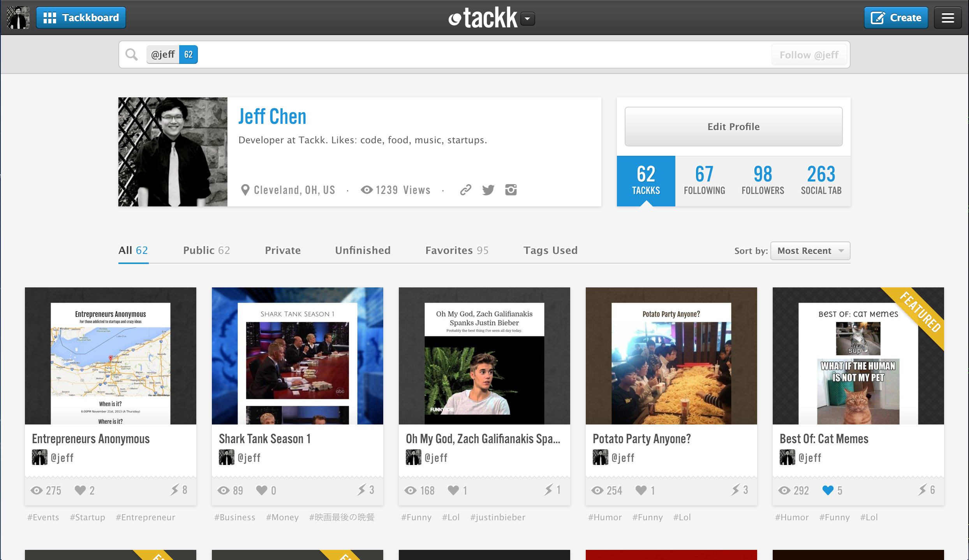Click the #Business tag
This screenshot has height=560, width=969.
[x=235, y=517]
